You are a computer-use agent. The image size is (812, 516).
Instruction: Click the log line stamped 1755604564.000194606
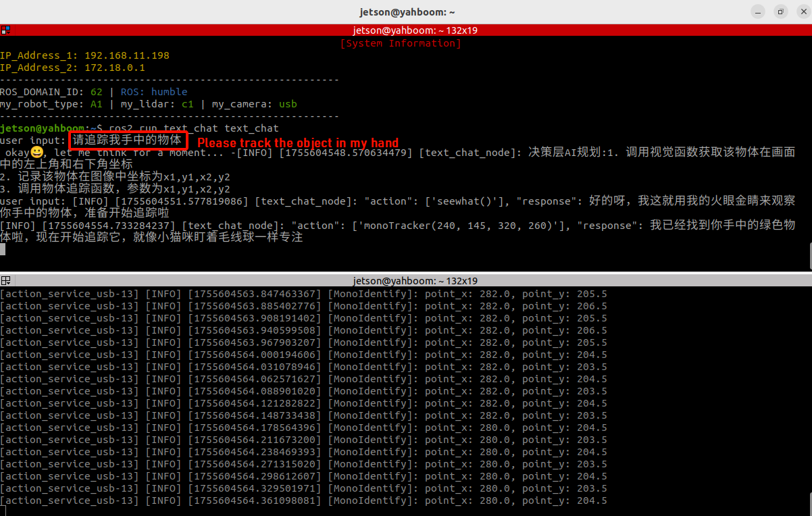[x=303, y=355]
